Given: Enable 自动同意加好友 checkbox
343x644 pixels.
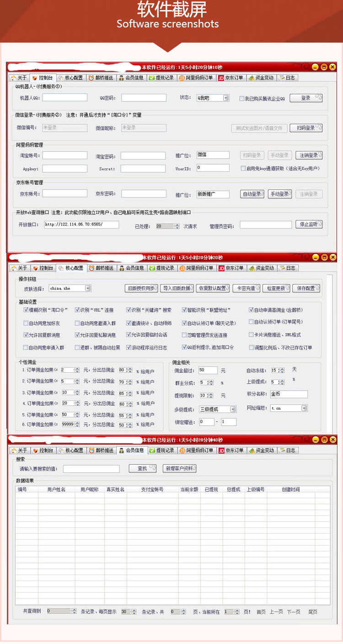Looking at the screenshot, I should coord(26,323).
